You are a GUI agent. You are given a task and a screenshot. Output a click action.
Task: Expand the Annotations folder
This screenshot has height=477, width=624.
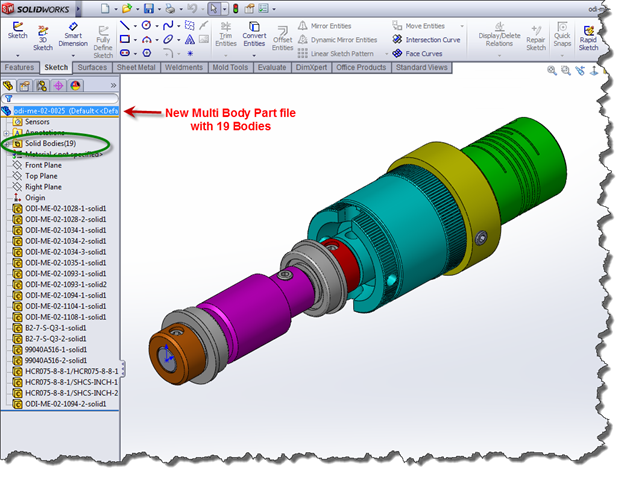[6, 133]
